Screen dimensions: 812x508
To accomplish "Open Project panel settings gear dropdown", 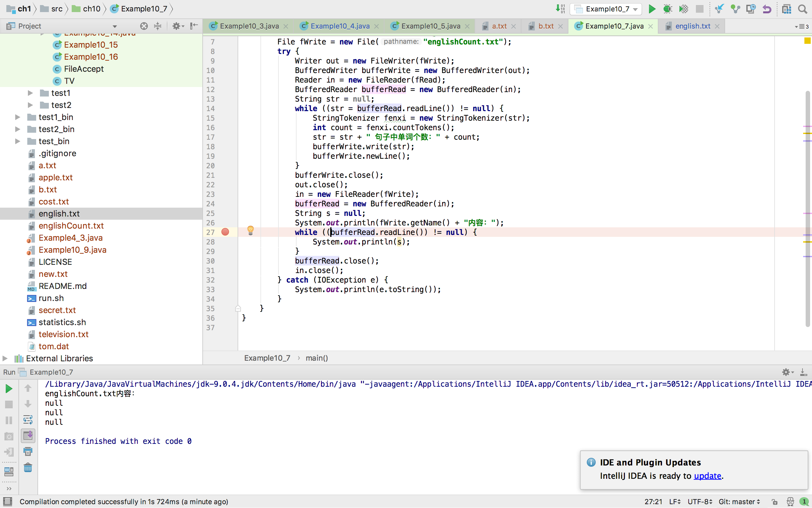I will [x=178, y=26].
